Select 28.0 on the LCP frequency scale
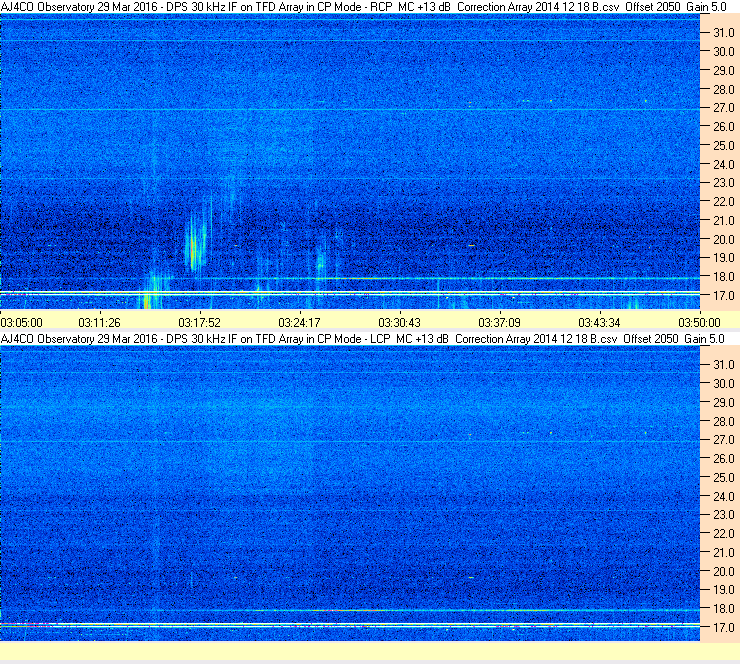This screenshot has width=740, height=664. point(724,421)
